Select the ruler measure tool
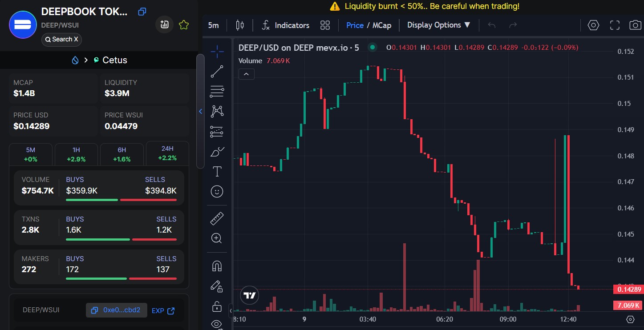The height and width of the screenshot is (330, 644). point(217,218)
